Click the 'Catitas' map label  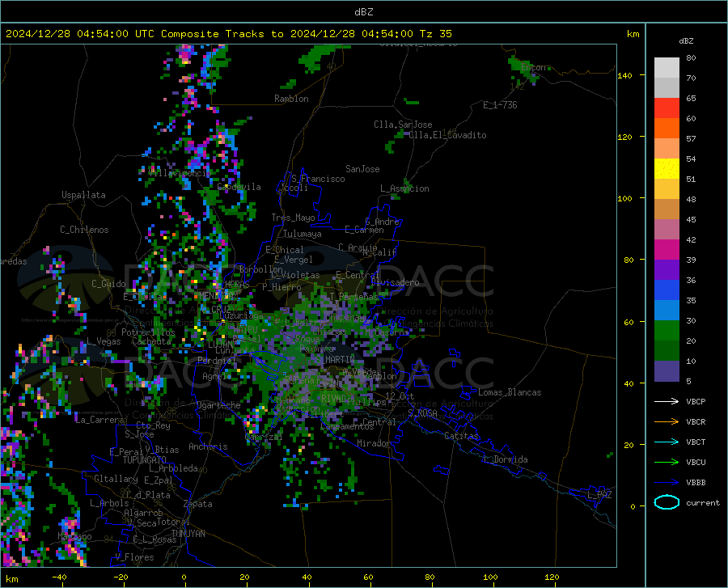pyautogui.click(x=461, y=436)
